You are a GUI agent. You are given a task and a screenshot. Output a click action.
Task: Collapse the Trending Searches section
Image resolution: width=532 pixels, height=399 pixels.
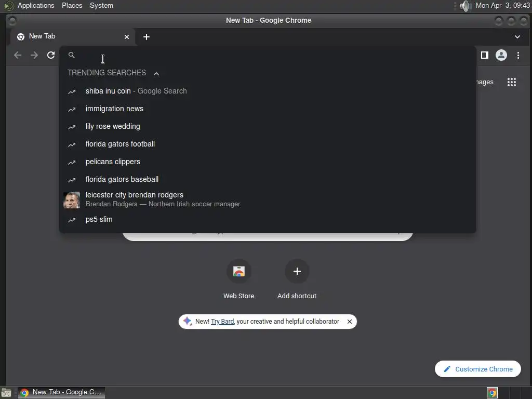tap(156, 73)
